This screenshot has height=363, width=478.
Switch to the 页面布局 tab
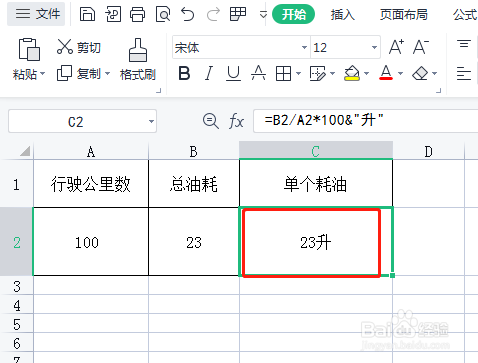point(403,15)
